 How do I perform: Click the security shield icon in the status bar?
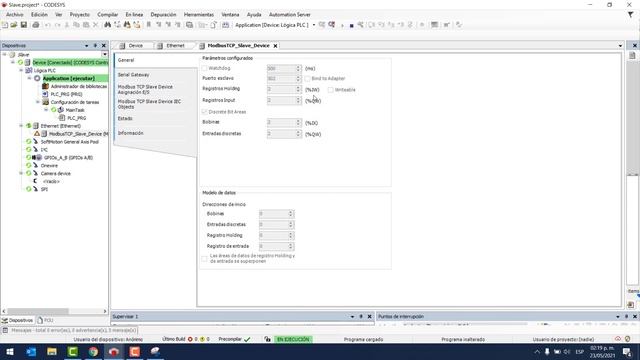tap(627, 339)
